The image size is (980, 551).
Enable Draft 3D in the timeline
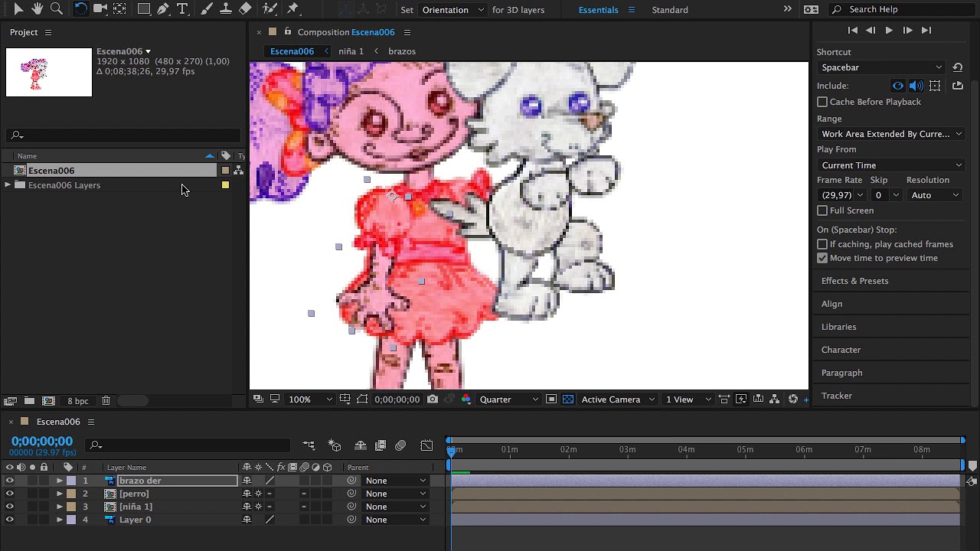(335, 445)
